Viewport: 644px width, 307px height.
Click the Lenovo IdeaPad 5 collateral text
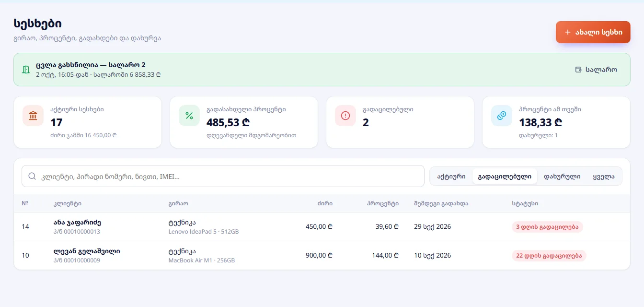[204, 232]
